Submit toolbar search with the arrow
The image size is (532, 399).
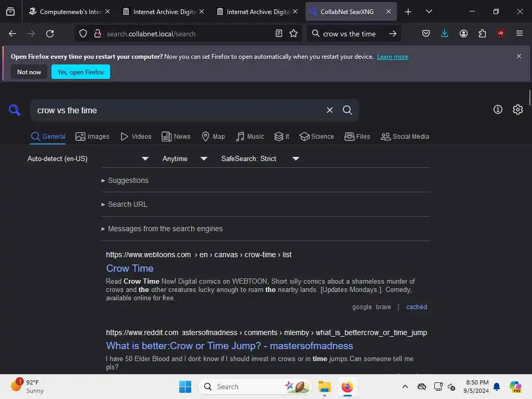(x=393, y=34)
